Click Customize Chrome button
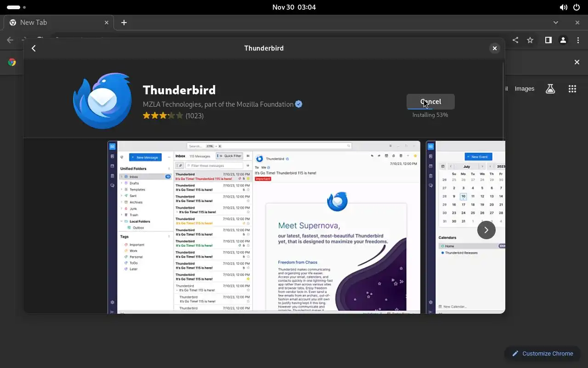Viewport: 588px width, 368px height. click(542, 353)
